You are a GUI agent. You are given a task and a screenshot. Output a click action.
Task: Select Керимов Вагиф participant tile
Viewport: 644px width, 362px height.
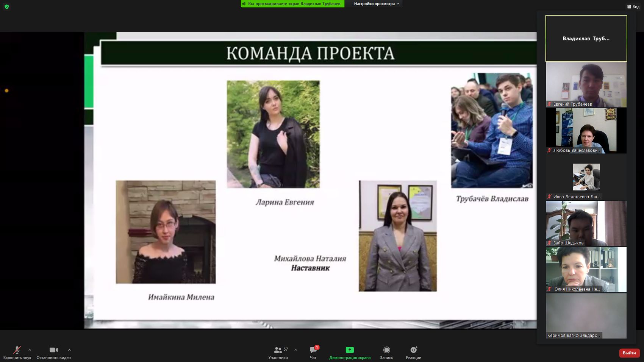click(x=586, y=316)
